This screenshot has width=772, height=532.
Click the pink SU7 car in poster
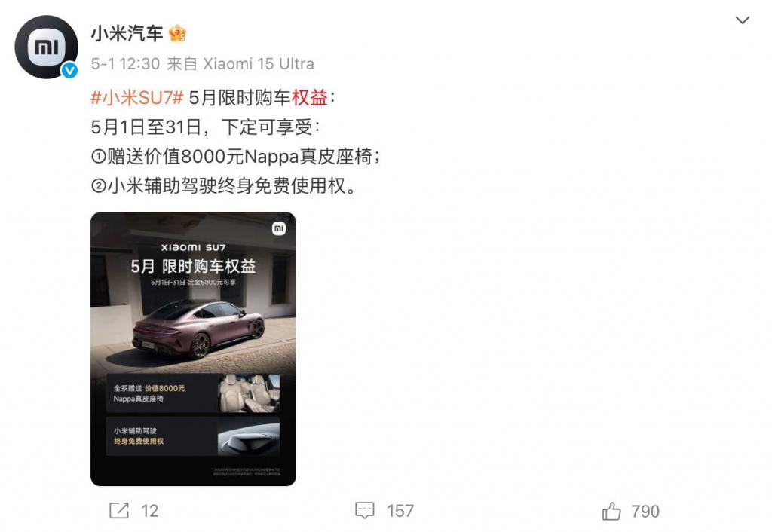(x=199, y=329)
